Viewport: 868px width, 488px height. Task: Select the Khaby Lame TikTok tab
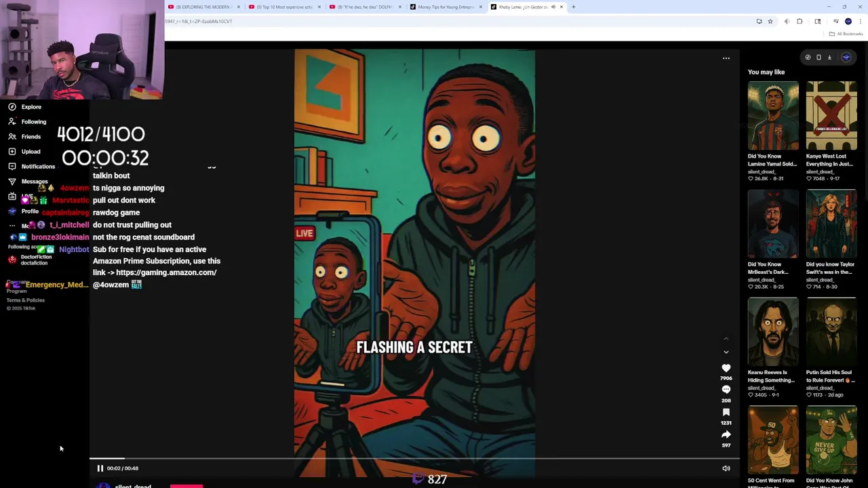(x=522, y=7)
